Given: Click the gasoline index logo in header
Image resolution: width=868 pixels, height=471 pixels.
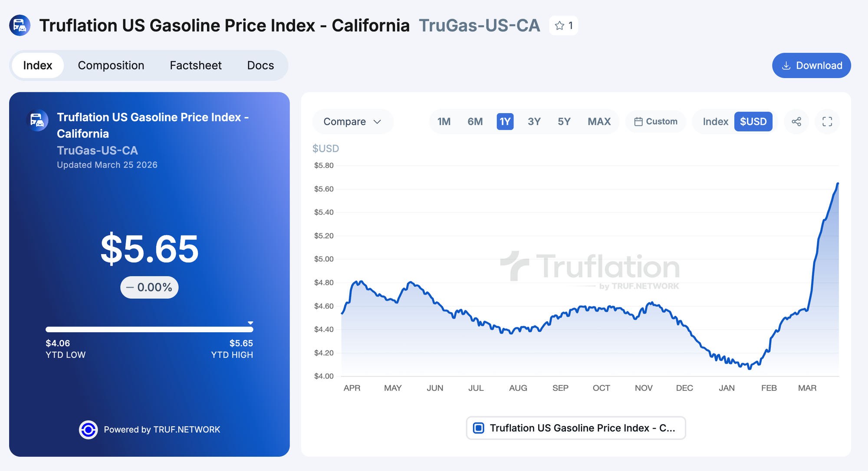Looking at the screenshot, I should point(20,26).
